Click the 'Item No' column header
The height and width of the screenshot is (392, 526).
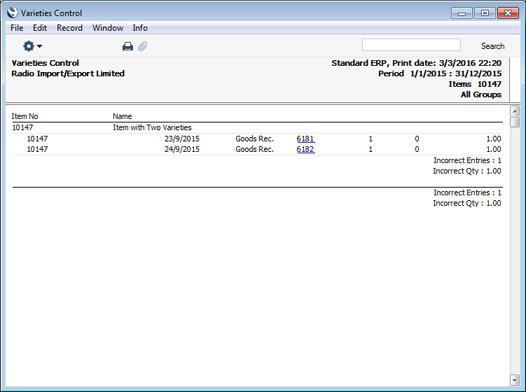click(25, 116)
